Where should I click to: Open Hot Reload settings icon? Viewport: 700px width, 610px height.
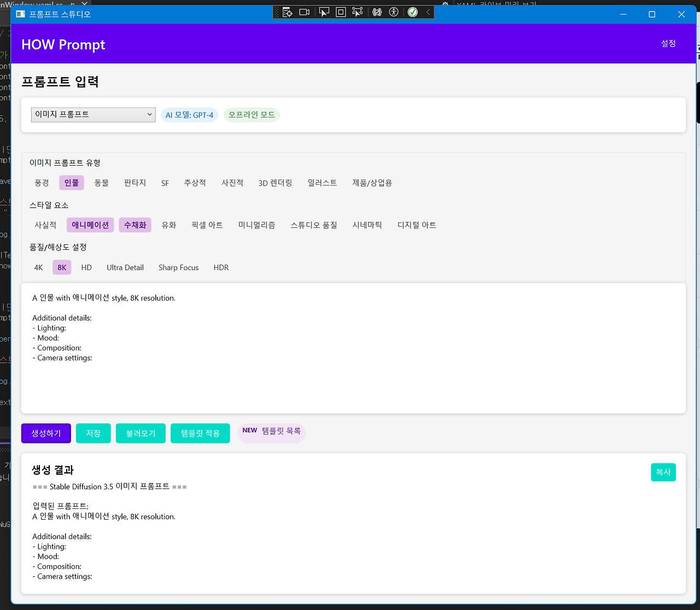[377, 11]
